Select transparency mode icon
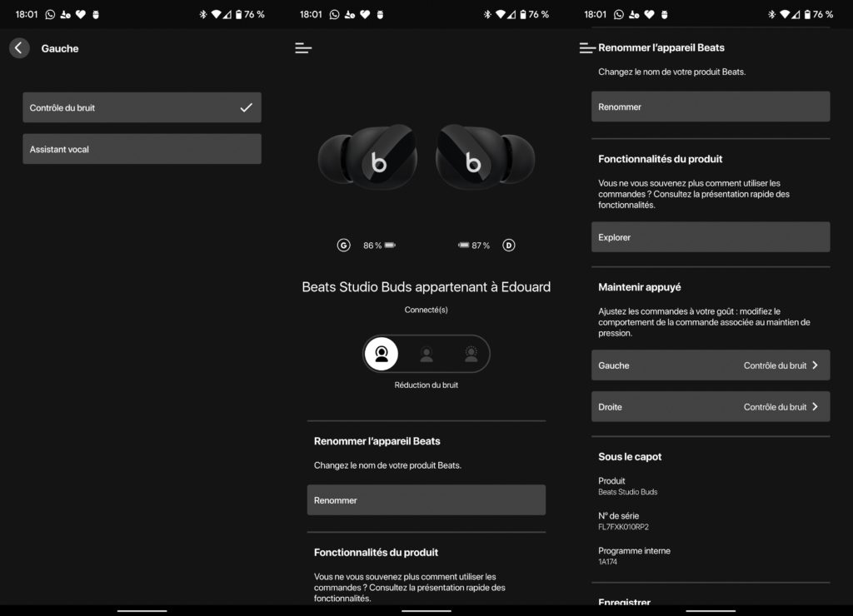853x616 pixels. coord(471,355)
